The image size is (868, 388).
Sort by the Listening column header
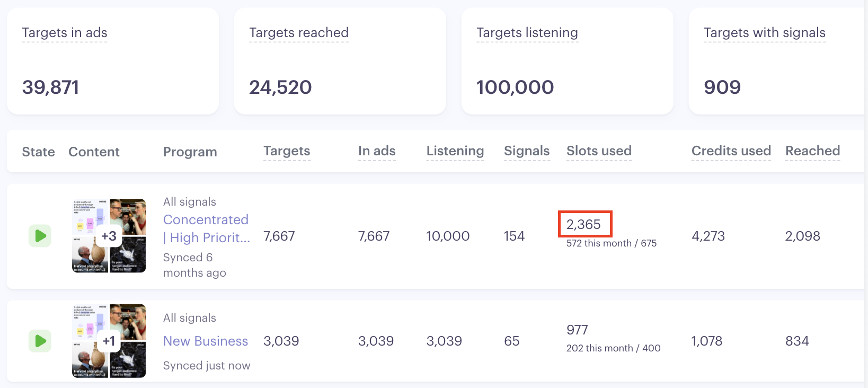pyautogui.click(x=455, y=151)
